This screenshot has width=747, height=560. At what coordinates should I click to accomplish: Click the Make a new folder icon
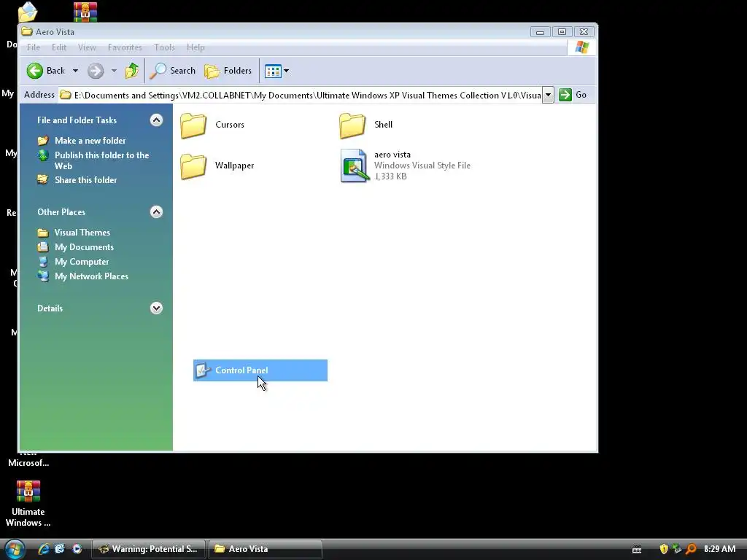tap(43, 141)
